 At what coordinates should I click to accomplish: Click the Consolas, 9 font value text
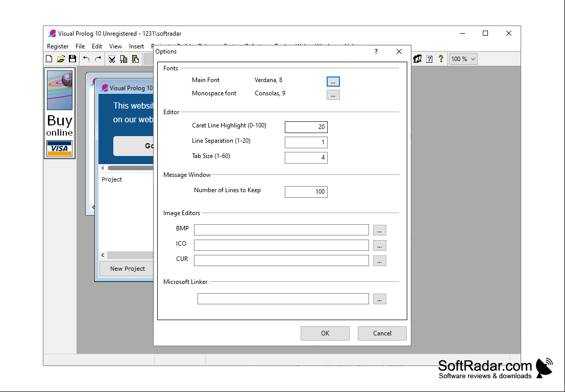[x=270, y=93]
